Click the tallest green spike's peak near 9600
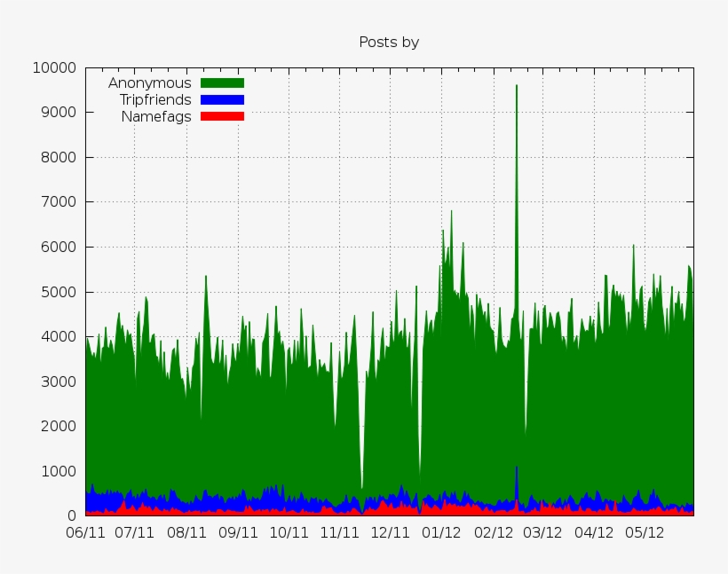 pyautogui.click(x=517, y=86)
